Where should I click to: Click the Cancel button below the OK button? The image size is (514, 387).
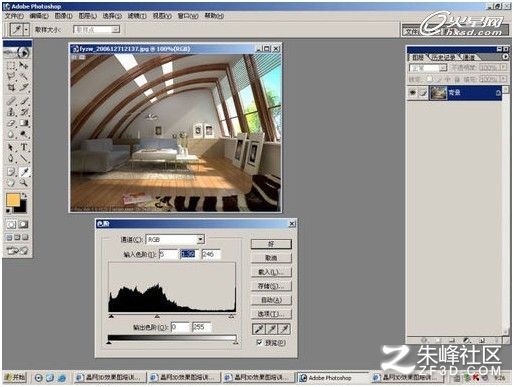(x=271, y=258)
